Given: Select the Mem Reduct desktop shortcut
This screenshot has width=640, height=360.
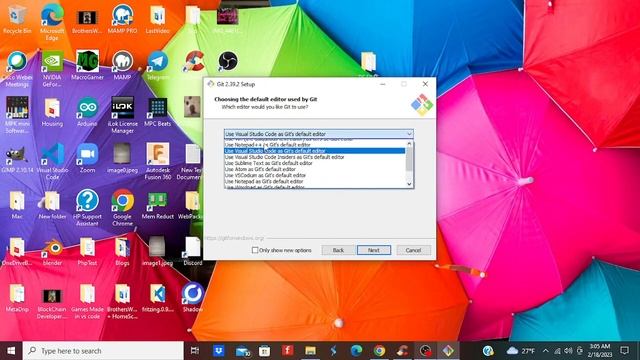Looking at the screenshot, I should tap(158, 205).
